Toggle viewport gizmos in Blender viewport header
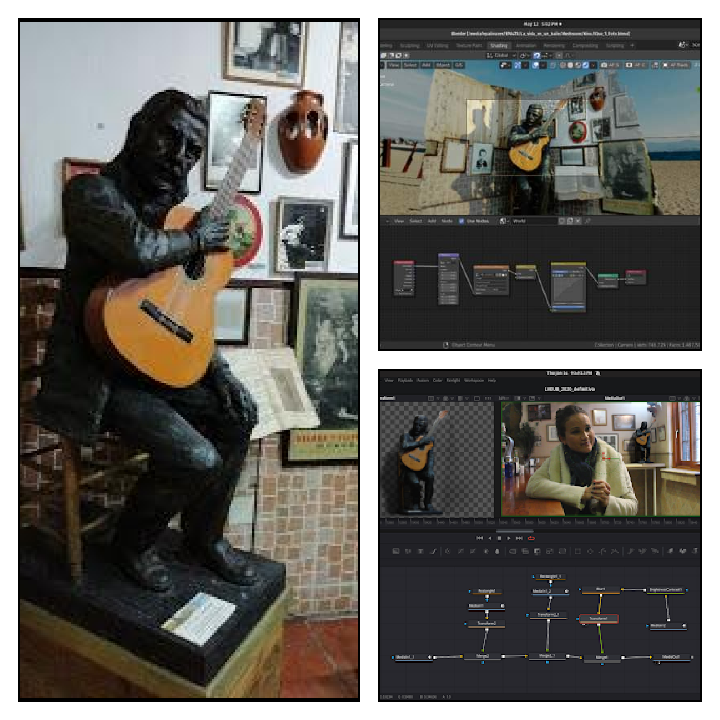The height and width of the screenshot is (720, 720). [x=518, y=65]
